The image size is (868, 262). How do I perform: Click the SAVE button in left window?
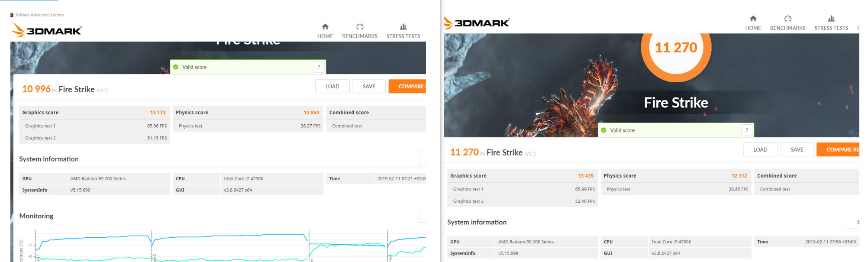[x=369, y=87]
